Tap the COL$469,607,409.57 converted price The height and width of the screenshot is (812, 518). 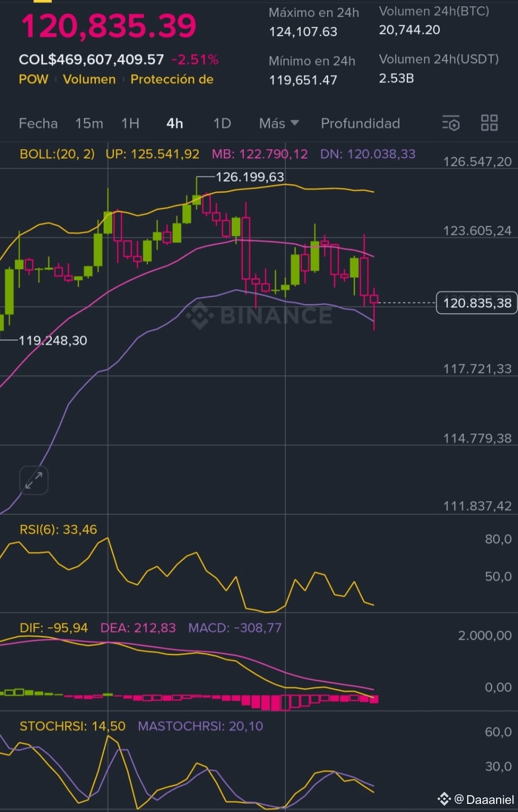tap(91, 59)
